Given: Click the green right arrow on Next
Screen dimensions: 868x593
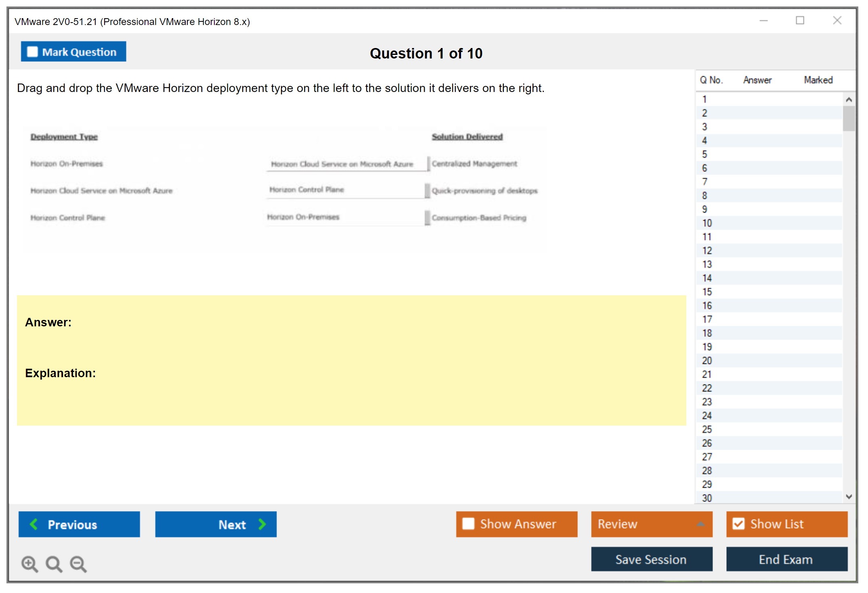Looking at the screenshot, I should point(262,524).
